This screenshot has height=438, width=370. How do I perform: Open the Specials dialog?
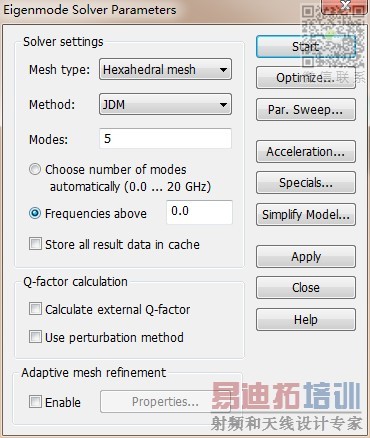[306, 183]
